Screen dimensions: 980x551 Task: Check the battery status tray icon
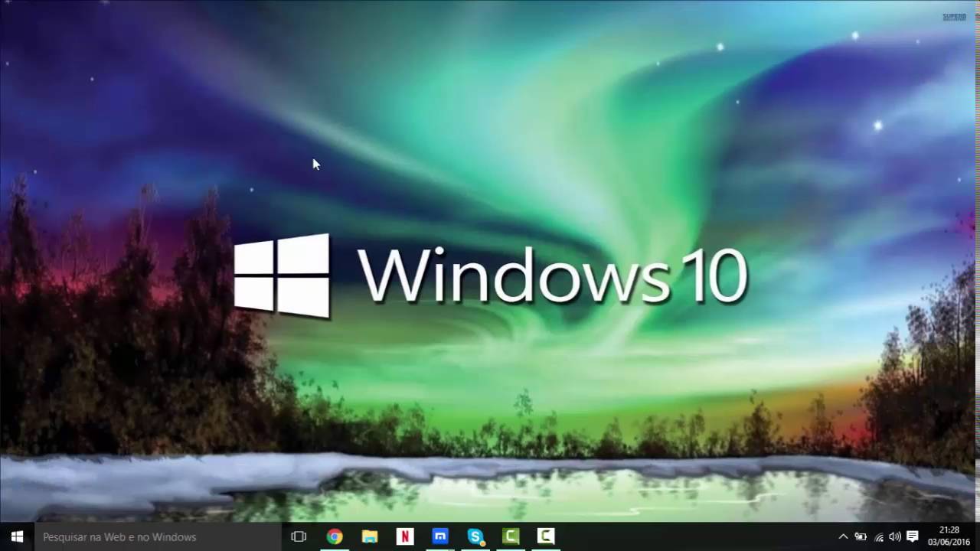861,536
